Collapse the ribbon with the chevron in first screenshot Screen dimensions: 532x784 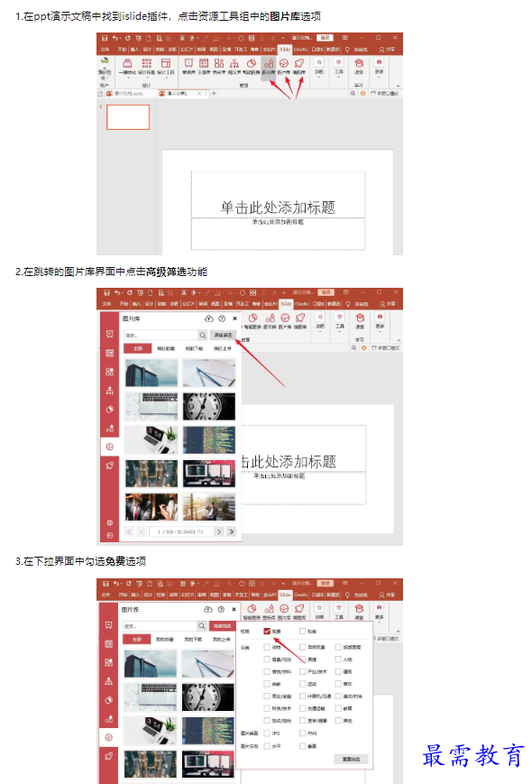click(398, 86)
